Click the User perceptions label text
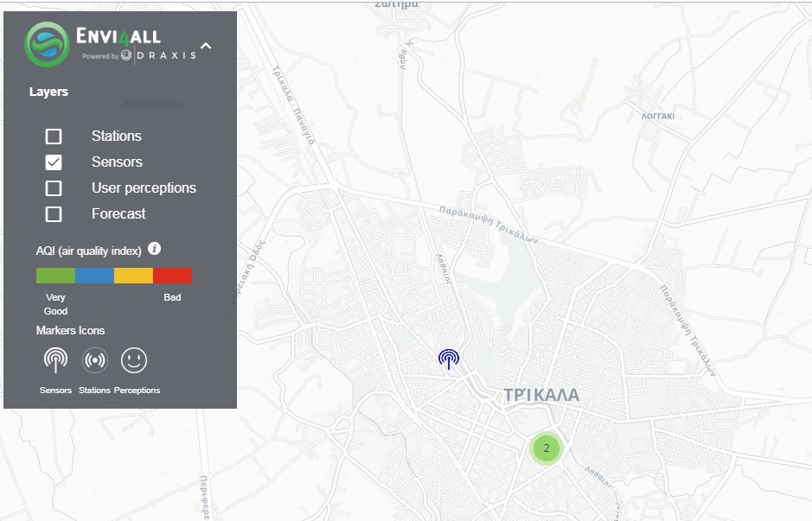This screenshot has height=521, width=812. pyautogui.click(x=144, y=188)
